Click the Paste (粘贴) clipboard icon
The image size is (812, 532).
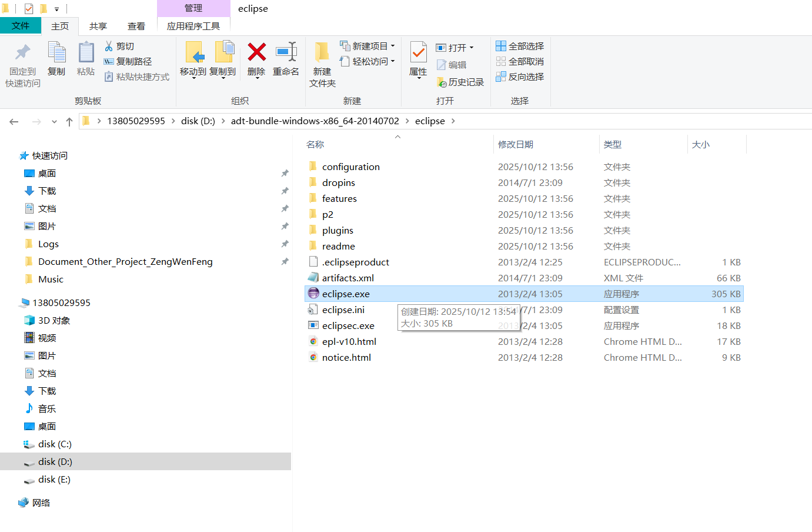coord(86,52)
